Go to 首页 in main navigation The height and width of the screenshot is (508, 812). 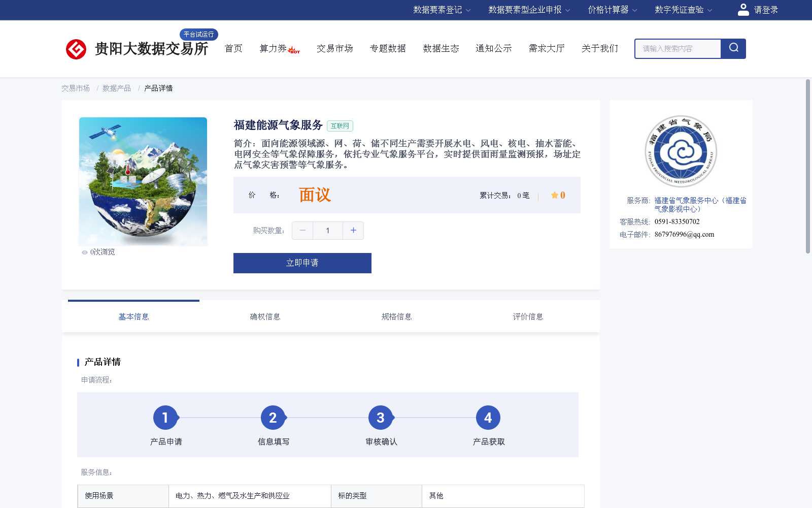click(x=233, y=49)
